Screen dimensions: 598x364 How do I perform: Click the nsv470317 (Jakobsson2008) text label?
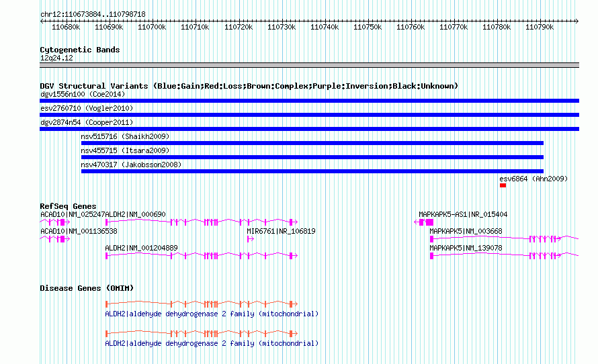pos(131,165)
